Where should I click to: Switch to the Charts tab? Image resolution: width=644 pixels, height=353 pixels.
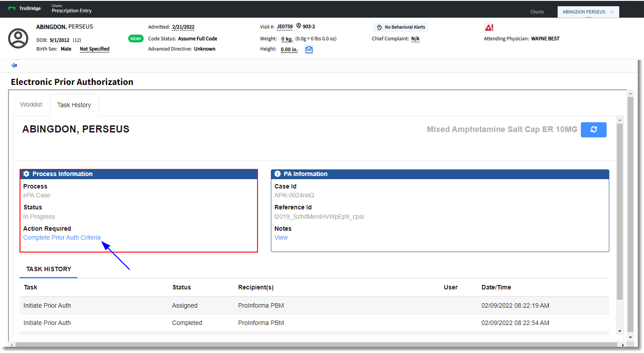537,12
